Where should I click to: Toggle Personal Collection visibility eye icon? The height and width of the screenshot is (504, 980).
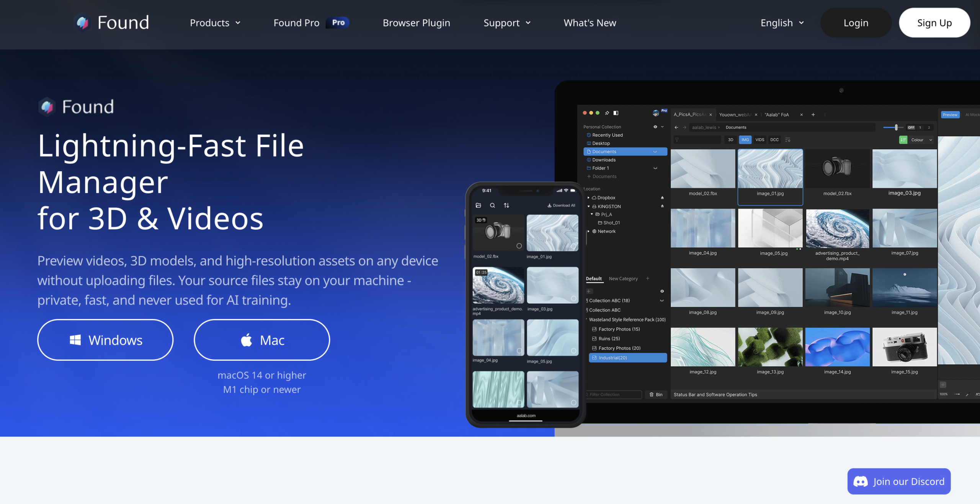coord(655,127)
